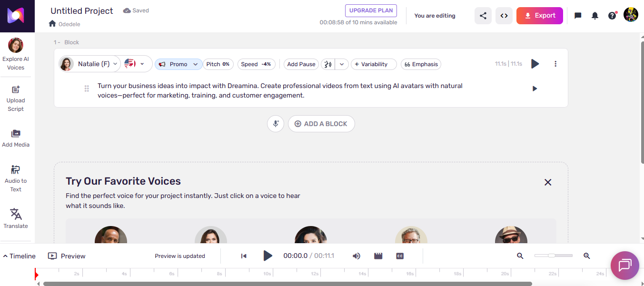Toggle the Emphasis option on the block
The height and width of the screenshot is (286, 644).
[421, 64]
